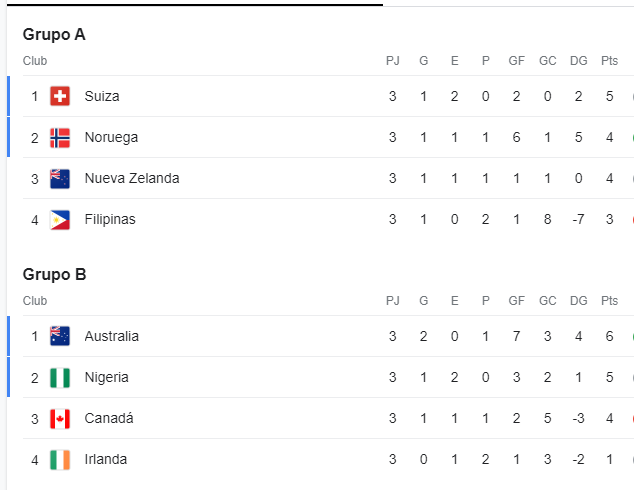Click the Nigeria flag icon
Screen dimensions: 634x490
pos(60,377)
